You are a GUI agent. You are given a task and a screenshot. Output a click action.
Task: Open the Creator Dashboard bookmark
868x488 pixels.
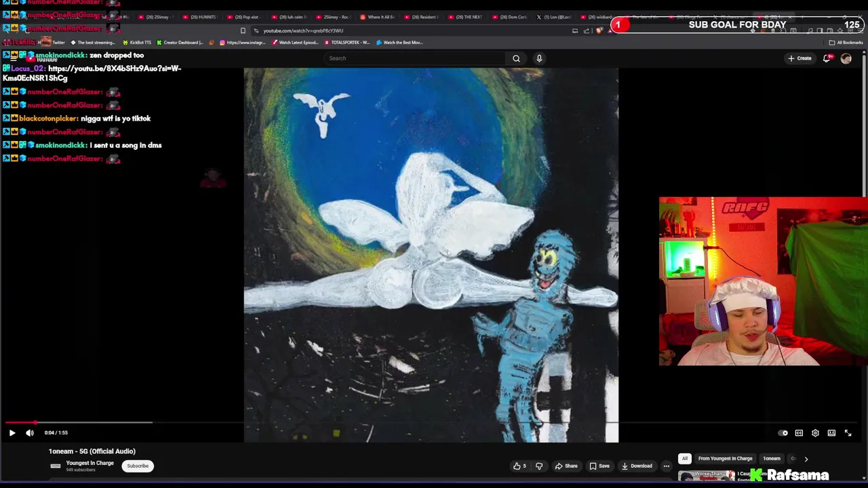click(178, 42)
